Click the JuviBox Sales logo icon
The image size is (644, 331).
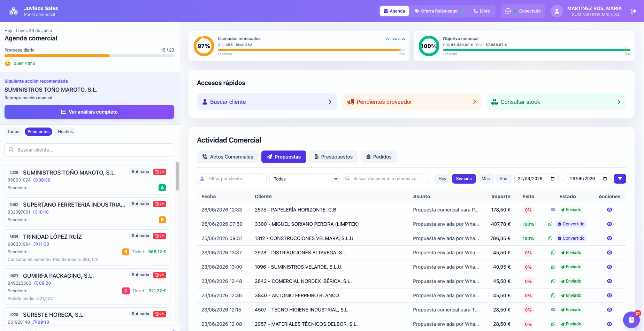14,11
